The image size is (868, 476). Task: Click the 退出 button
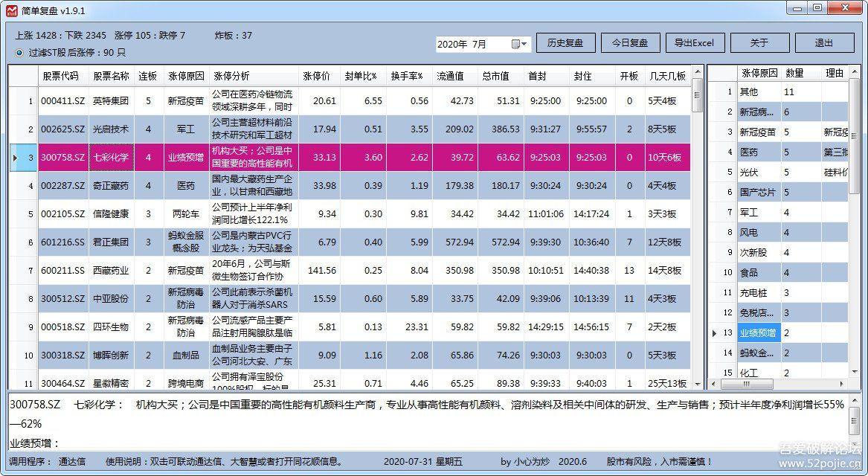[824, 43]
